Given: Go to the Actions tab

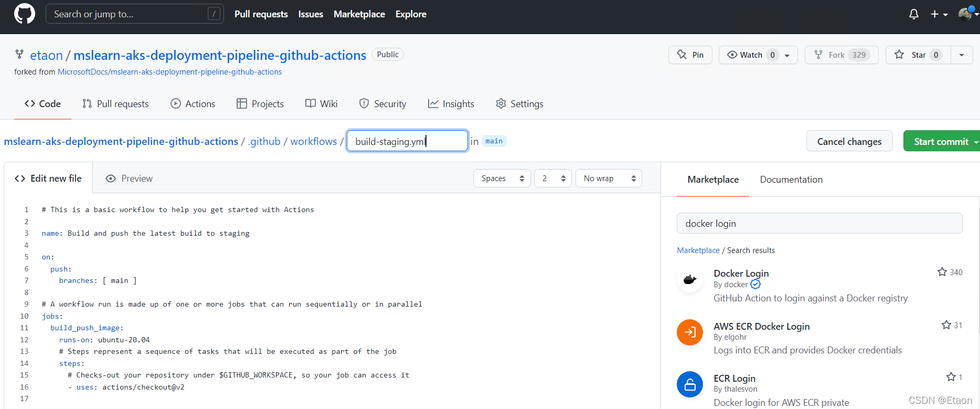Looking at the screenshot, I should [193, 104].
